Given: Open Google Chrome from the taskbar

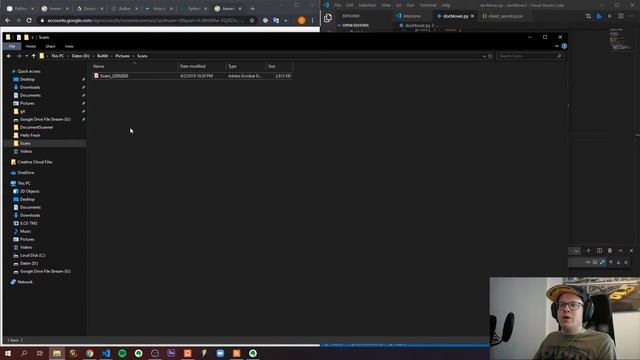Looking at the screenshot, I should tap(89, 353).
